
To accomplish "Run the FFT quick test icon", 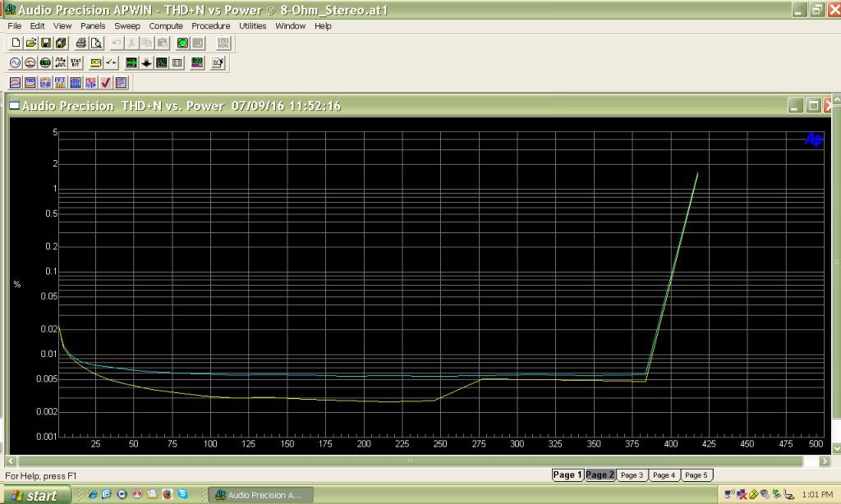I will point(60,83).
